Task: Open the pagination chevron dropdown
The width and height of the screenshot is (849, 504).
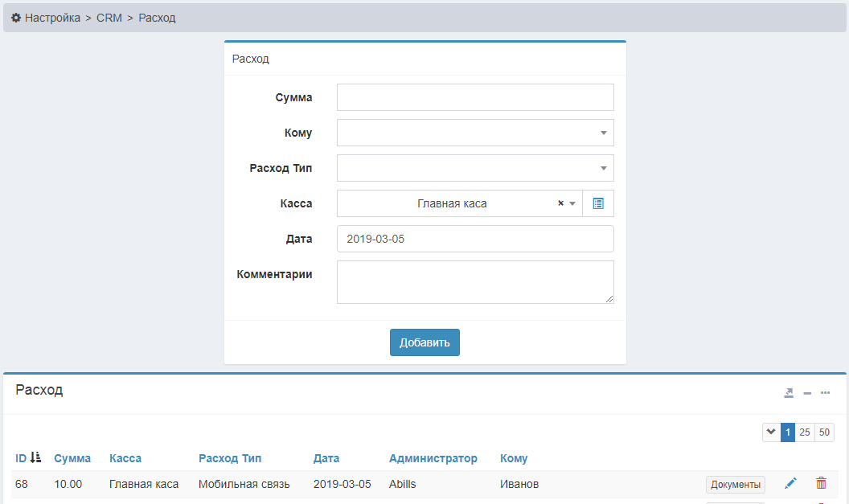Action: click(x=771, y=432)
